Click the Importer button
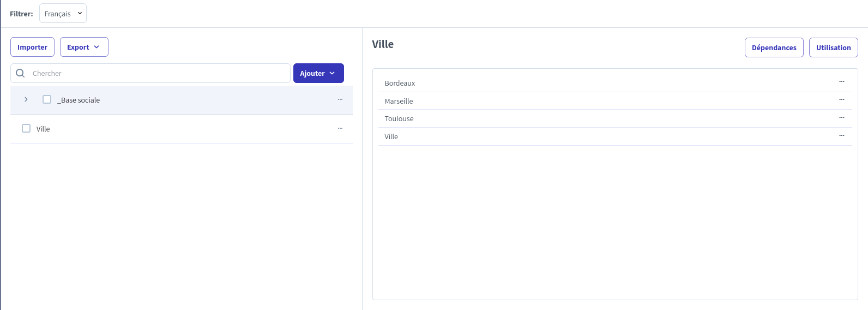 click(x=32, y=47)
